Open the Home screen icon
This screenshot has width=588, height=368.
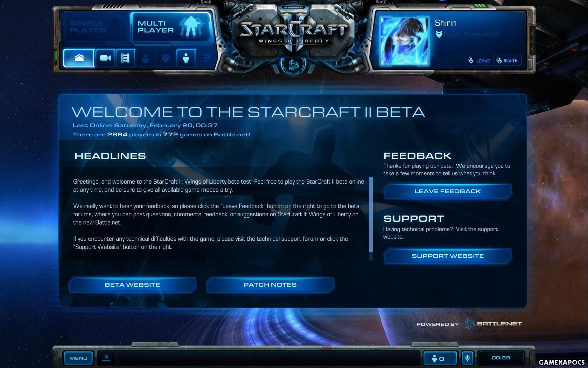pyautogui.click(x=79, y=58)
